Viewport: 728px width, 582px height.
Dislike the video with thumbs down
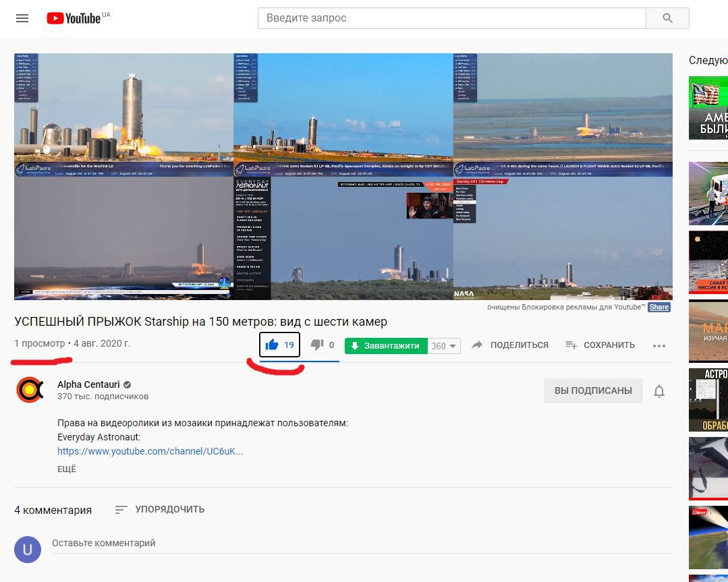click(x=323, y=345)
